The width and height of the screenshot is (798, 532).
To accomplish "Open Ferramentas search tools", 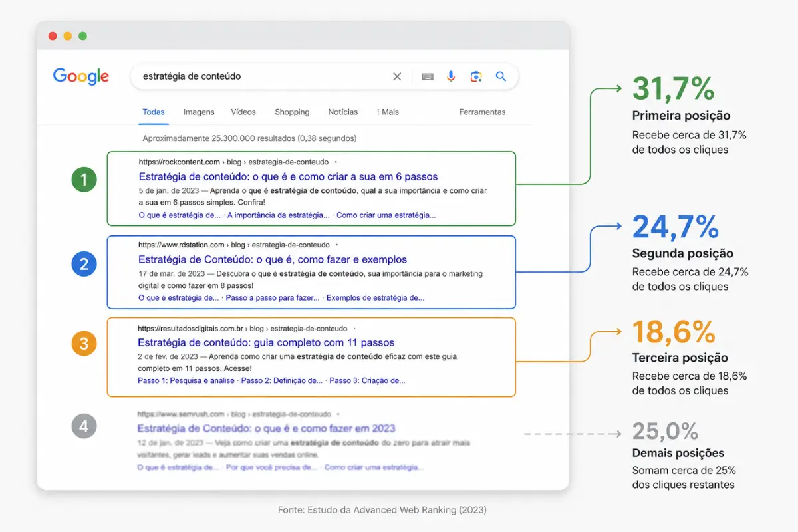I will [x=482, y=112].
